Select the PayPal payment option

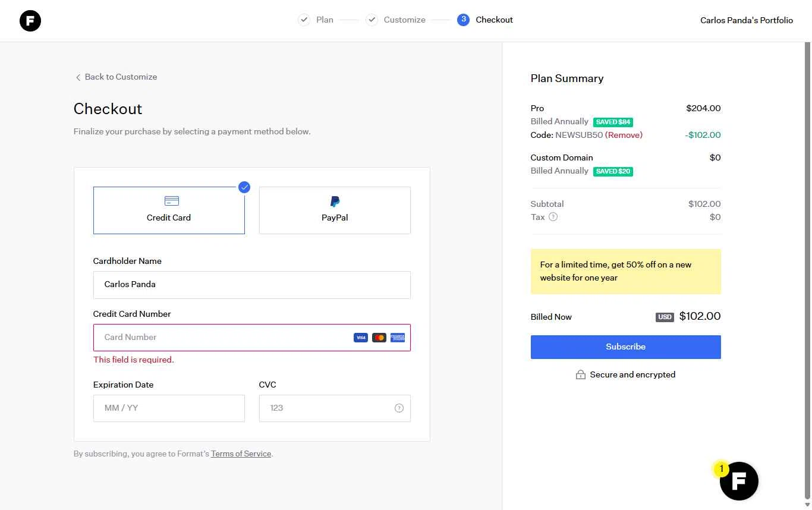[335, 210]
